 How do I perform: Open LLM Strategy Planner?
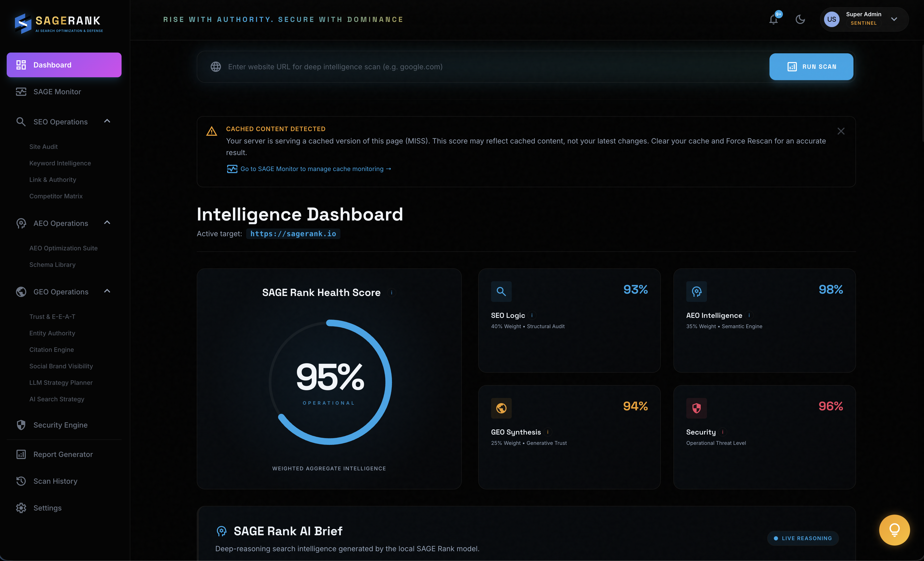click(x=61, y=383)
